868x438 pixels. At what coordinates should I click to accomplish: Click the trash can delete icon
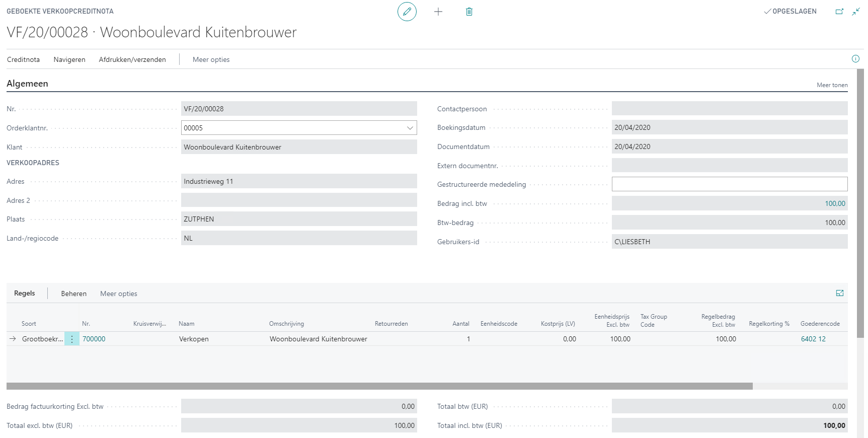click(469, 12)
